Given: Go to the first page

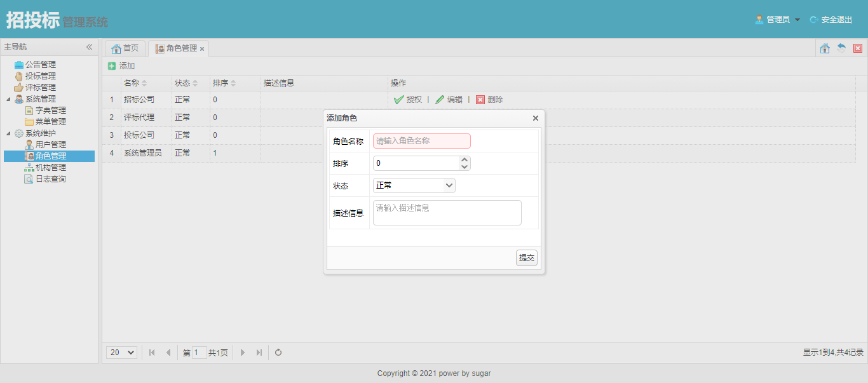Looking at the screenshot, I should (152, 353).
